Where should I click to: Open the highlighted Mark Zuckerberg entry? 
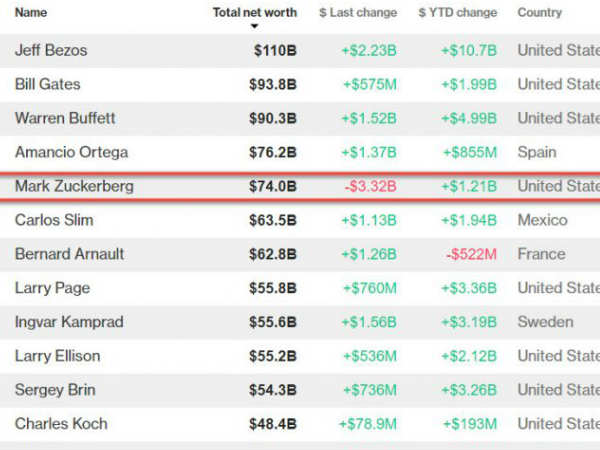tap(74, 187)
